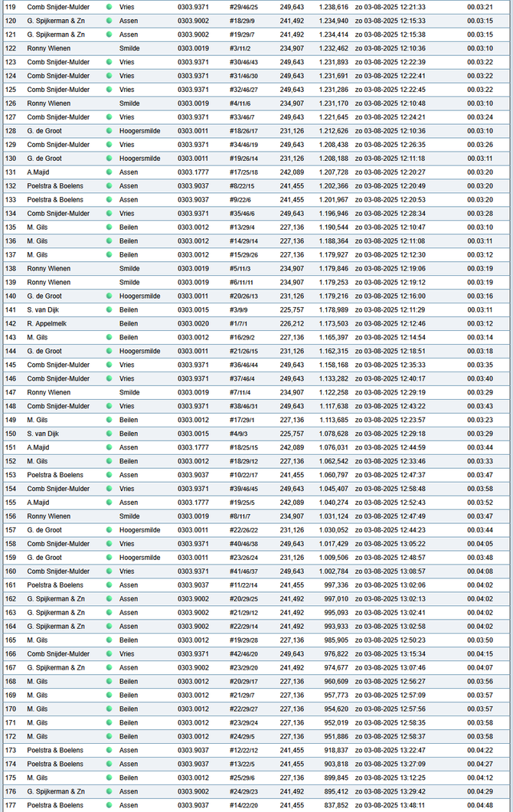Click arrival time 'zo 03-08-2025 12:21:33'
The height and width of the screenshot is (812, 513).
(390, 7)
